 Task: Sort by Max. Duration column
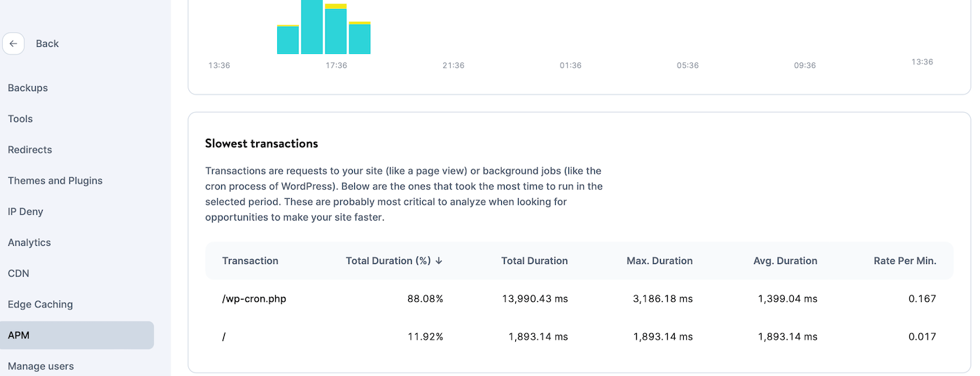pos(659,260)
